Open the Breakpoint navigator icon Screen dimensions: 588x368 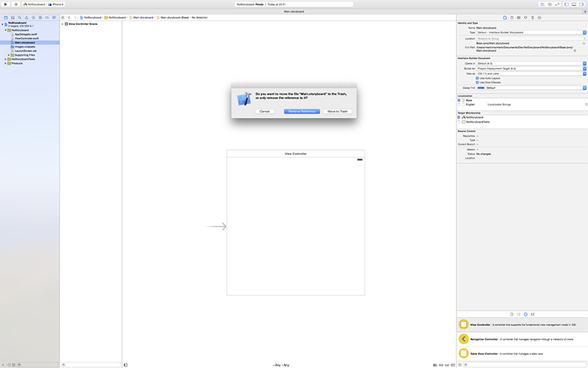click(x=47, y=18)
